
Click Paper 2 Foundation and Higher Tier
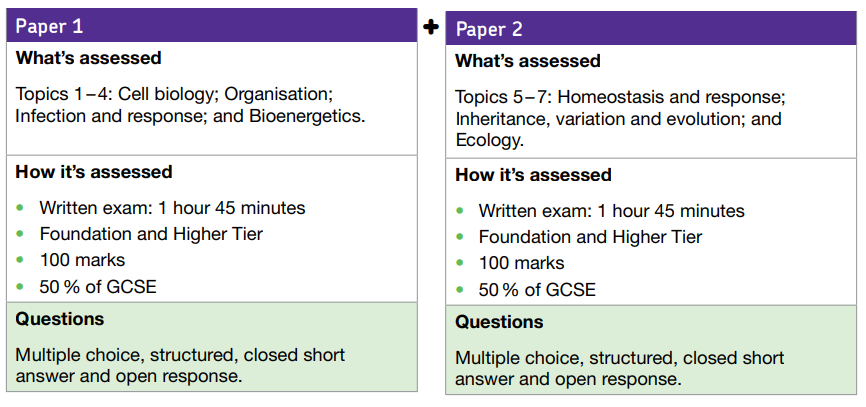pyautogui.click(x=590, y=237)
